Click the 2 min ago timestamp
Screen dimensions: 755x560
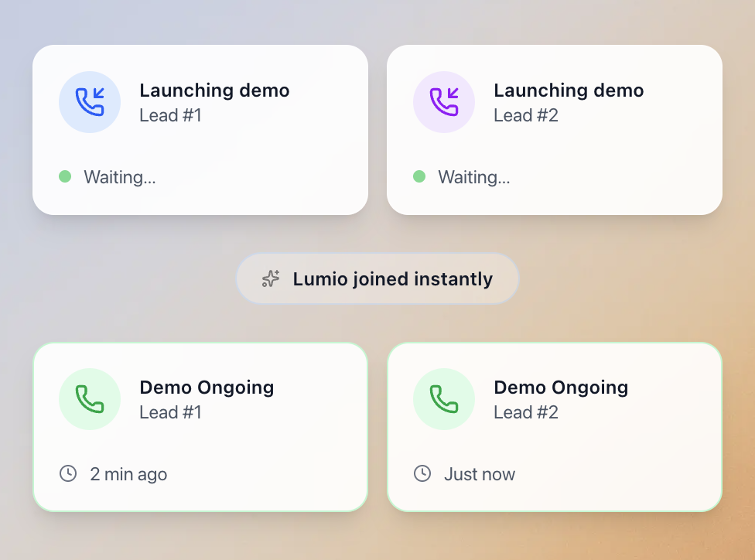click(128, 474)
